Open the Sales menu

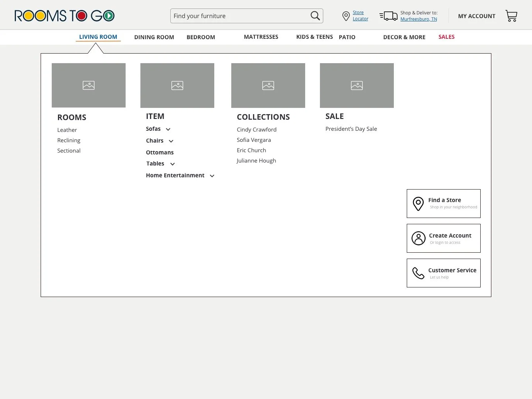pos(447,37)
